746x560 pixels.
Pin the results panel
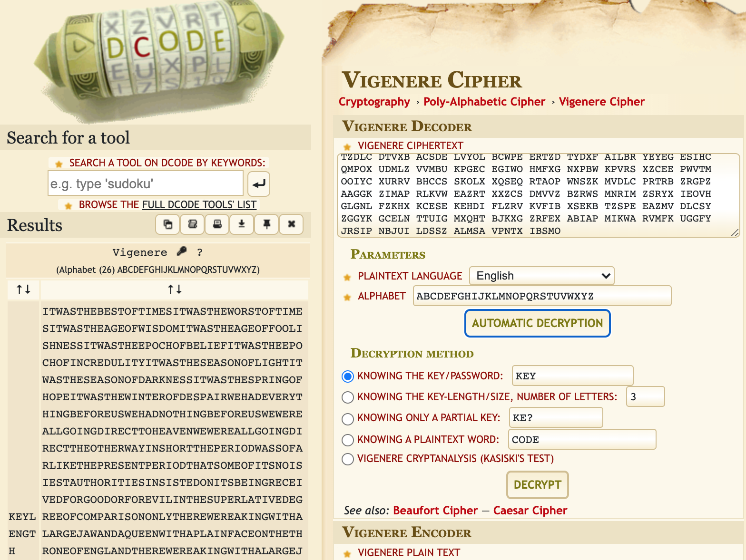266,224
